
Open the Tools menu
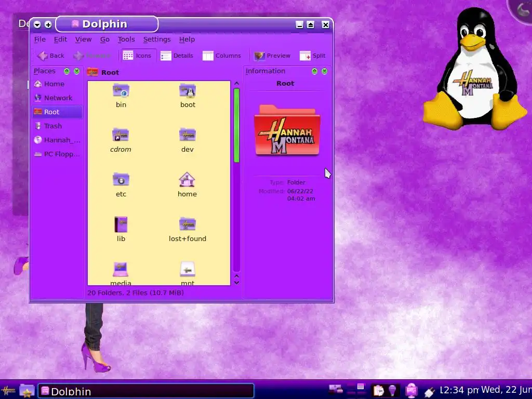point(126,39)
